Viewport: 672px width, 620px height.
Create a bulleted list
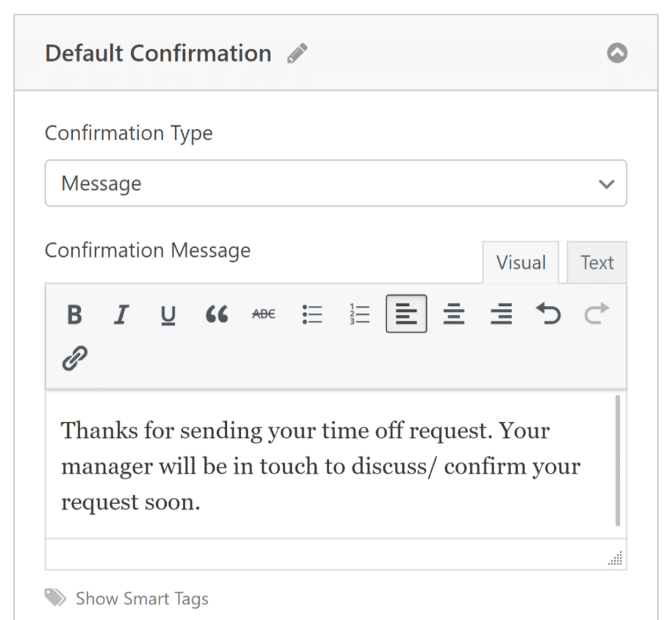pos(312,314)
